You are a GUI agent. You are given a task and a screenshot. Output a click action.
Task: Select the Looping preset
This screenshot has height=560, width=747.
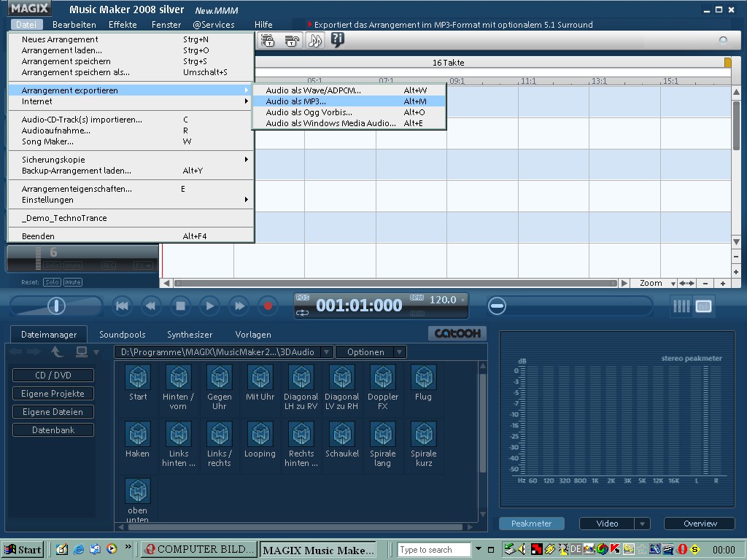[x=260, y=440]
